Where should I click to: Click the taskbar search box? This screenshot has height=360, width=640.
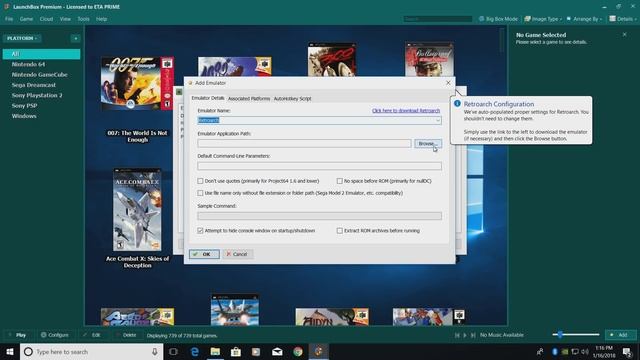coord(91,351)
